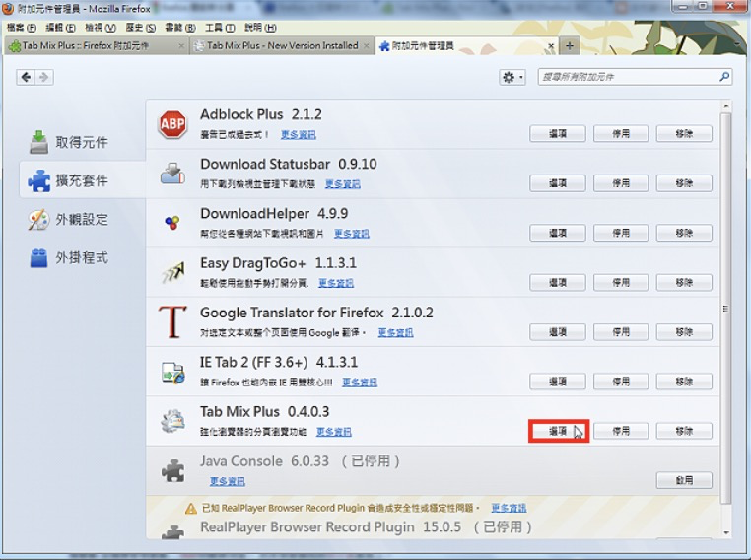
Task: Go forward with the forward arrow
Action: [43, 77]
